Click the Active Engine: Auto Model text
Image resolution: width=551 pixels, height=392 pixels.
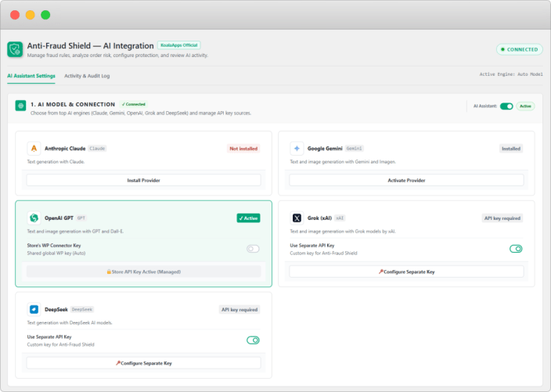(511, 74)
